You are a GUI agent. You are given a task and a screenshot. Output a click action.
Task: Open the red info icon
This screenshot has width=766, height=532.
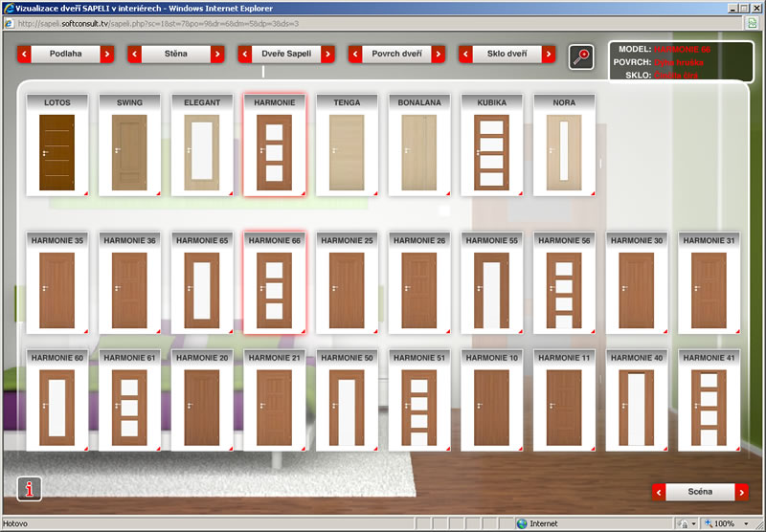(30, 488)
